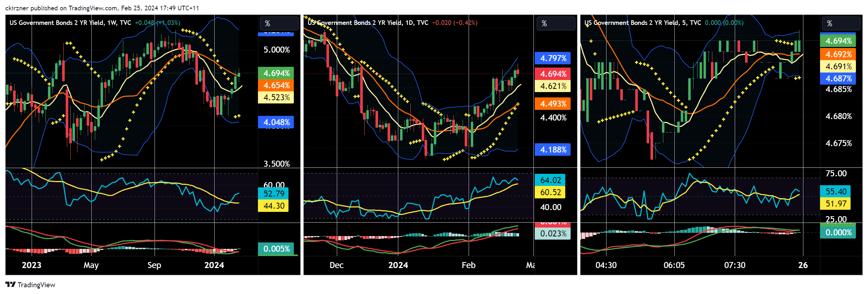The height and width of the screenshot is (294, 868).
Task: Click the orange 4.493% label
Action: pyautogui.click(x=553, y=104)
